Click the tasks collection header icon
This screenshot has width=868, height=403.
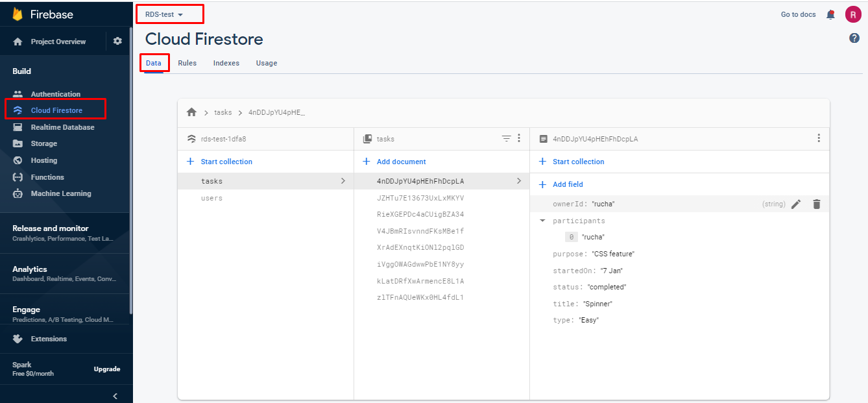point(367,139)
